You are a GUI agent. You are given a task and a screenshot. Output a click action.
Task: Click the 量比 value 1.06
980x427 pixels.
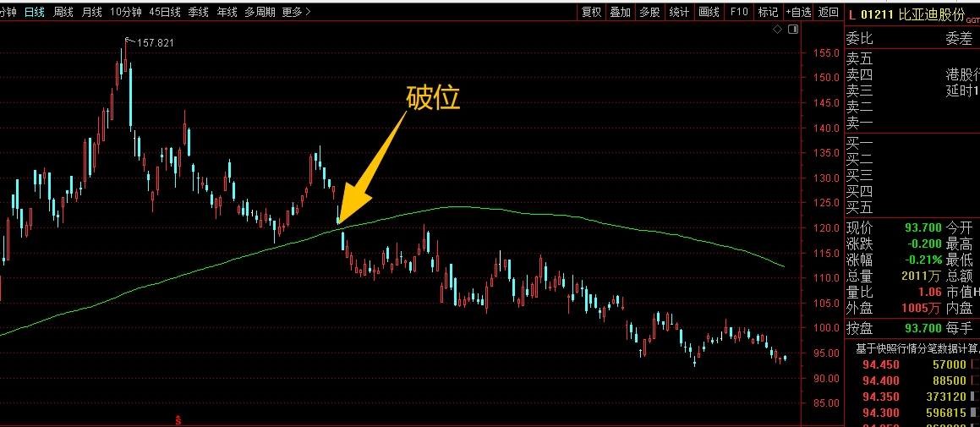[928, 292]
